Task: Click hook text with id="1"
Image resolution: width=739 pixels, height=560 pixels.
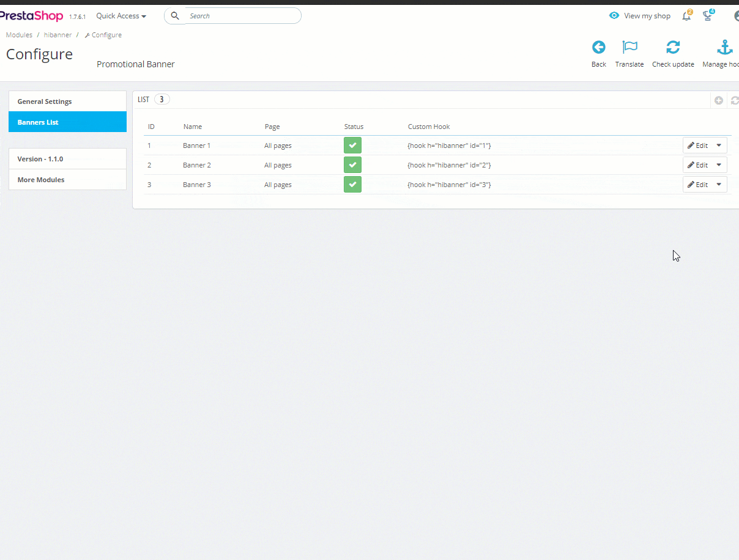Action: (449, 146)
